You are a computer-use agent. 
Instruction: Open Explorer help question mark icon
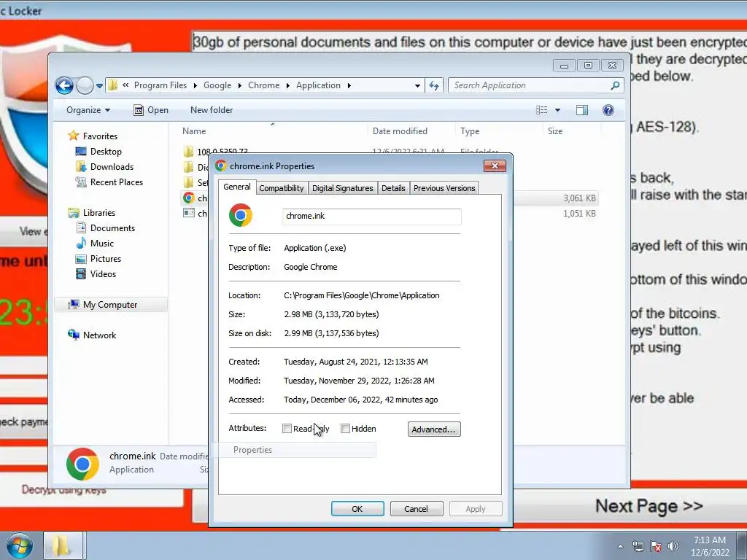tap(608, 110)
